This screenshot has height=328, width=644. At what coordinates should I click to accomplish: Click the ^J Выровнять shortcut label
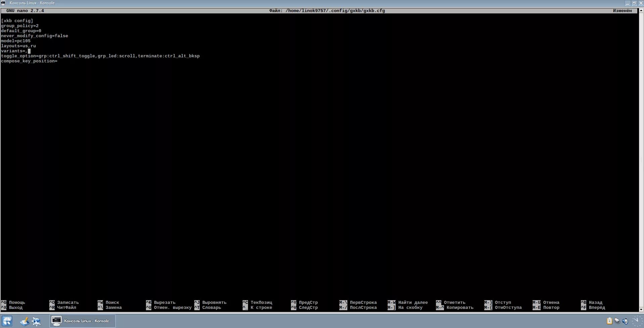tap(210, 303)
